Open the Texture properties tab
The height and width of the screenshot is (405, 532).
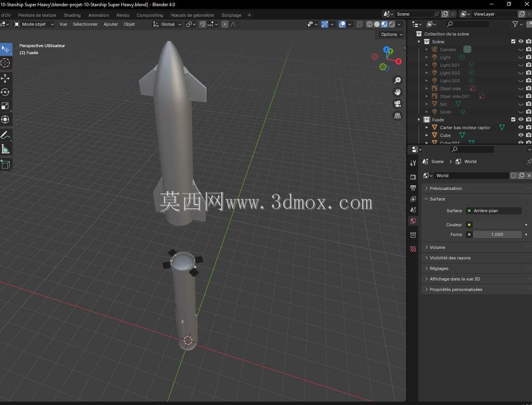[x=413, y=249]
